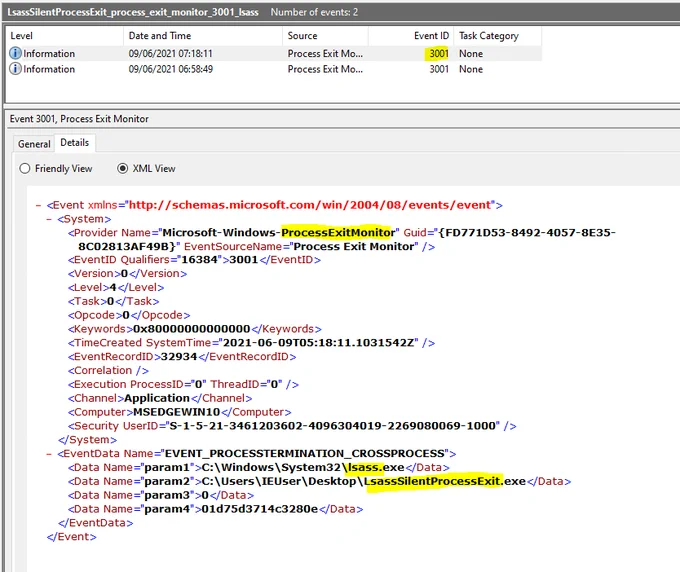The image size is (680, 572).
Task: Select the event dated 09/06/2021 06:58:49
Action: [x=274, y=69]
